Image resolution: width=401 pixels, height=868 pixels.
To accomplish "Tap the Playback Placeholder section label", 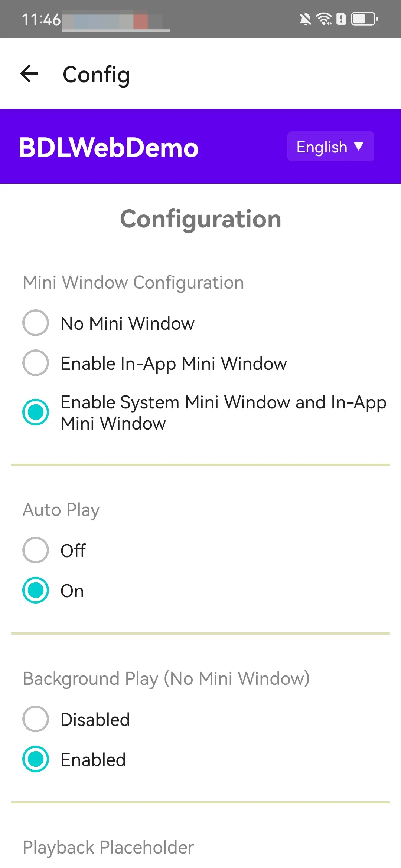I will click(108, 848).
